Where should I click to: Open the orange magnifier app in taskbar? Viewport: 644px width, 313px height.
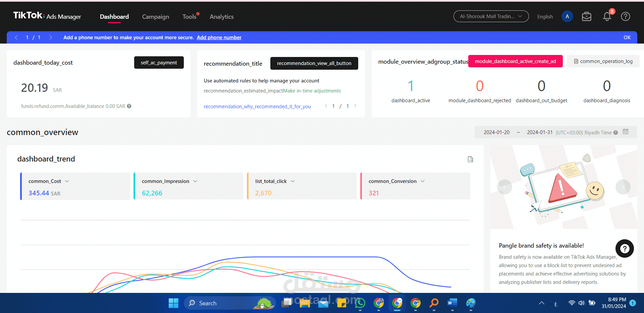[434, 303]
